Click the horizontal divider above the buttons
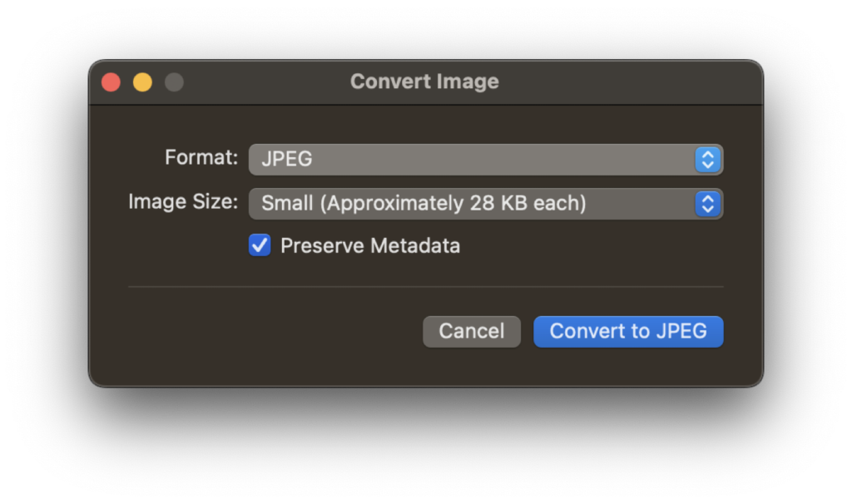The image size is (852, 504). pos(425,287)
